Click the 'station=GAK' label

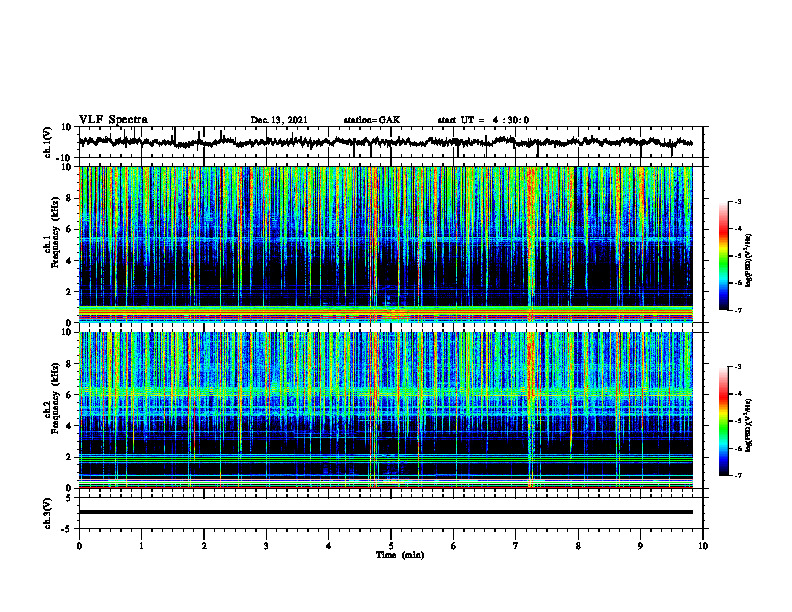pyautogui.click(x=372, y=120)
